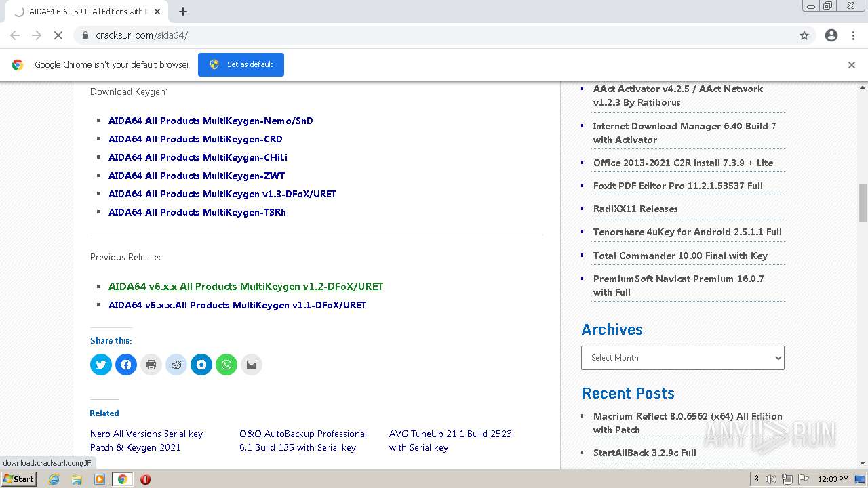868x488 pixels.
Task: Open network tray icon
Action: coord(787,479)
